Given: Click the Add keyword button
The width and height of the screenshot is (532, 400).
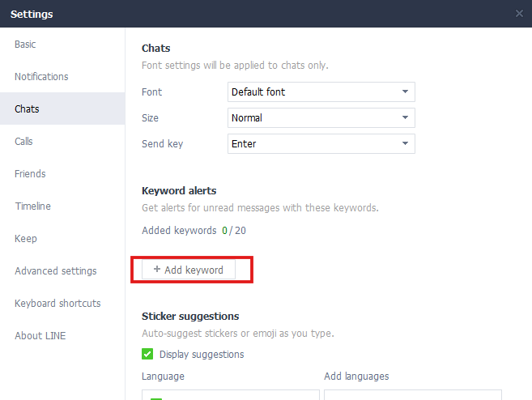Looking at the screenshot, I should (189, 270).
